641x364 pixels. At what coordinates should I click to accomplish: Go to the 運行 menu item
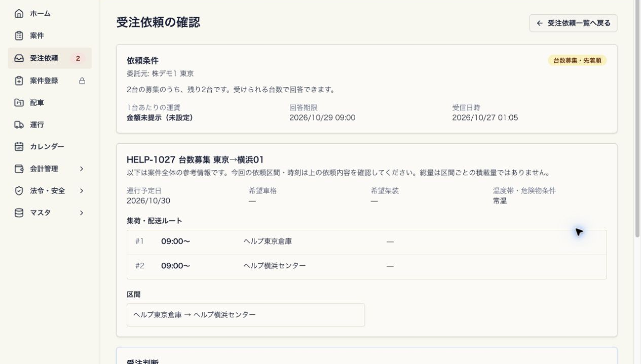[x=50, y=125]
